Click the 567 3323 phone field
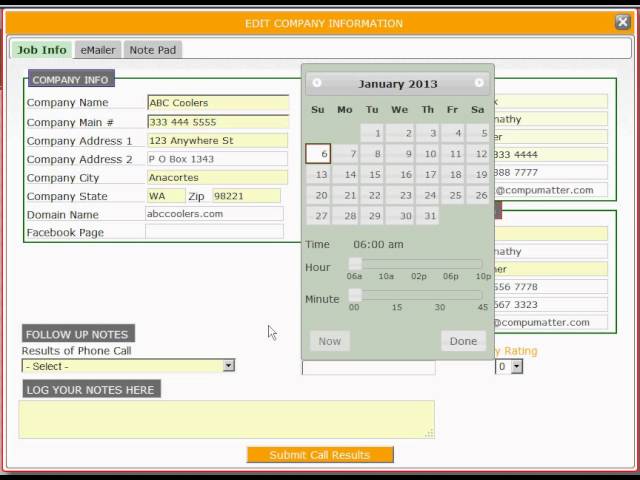 point(551,304)
